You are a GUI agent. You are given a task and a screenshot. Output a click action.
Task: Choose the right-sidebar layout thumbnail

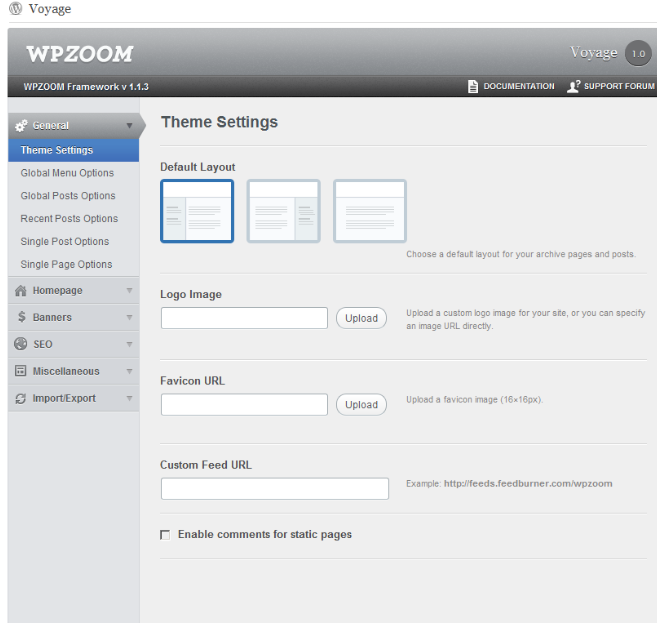[x=284, y=211]
